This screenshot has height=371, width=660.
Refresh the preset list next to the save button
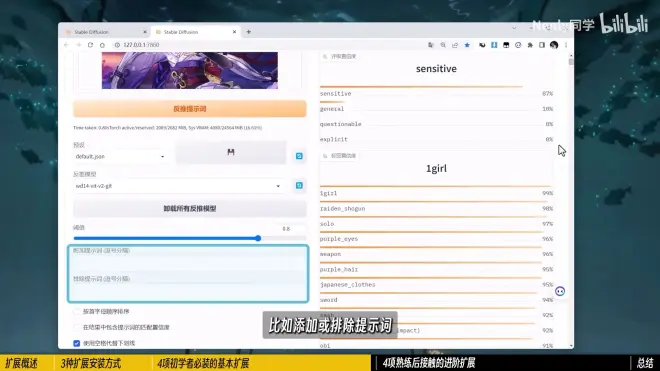tap(299, 156)
